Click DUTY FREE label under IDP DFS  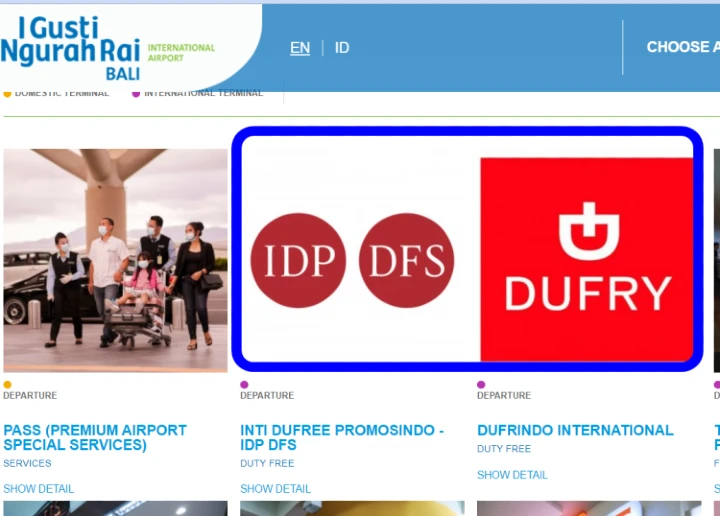(267, 463)
